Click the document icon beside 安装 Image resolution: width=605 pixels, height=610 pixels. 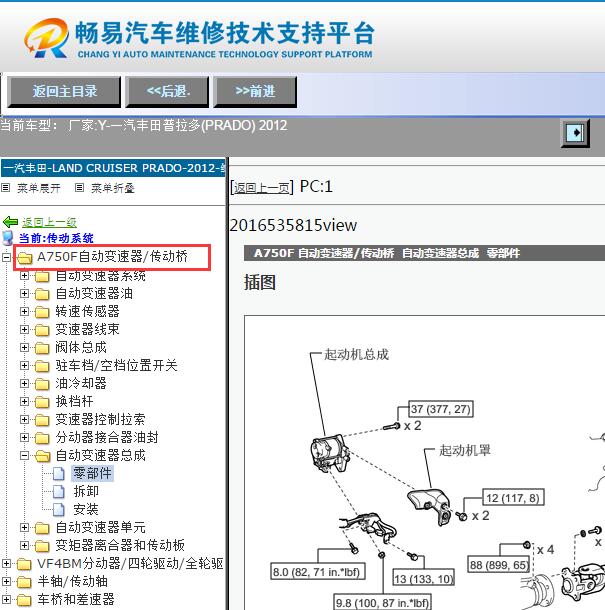point(59,509)
